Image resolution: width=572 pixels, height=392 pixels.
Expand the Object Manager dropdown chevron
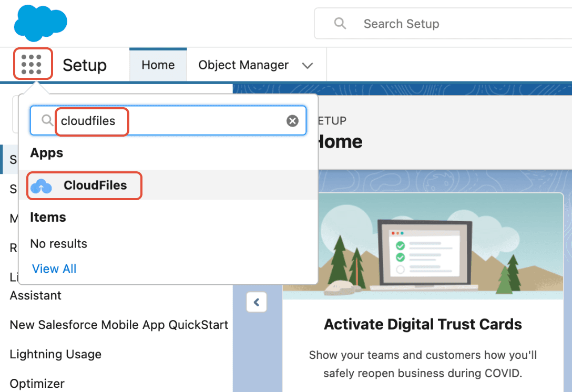point(308,65)
